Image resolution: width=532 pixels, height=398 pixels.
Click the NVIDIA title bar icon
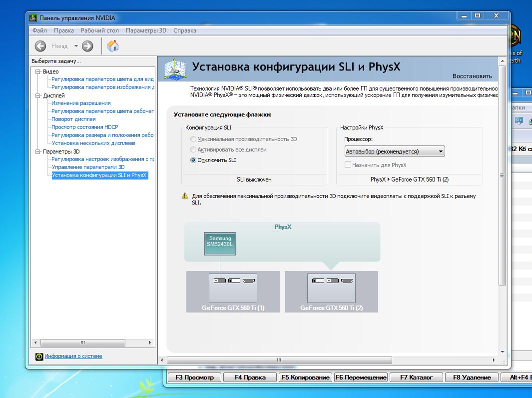click(33, 17)
